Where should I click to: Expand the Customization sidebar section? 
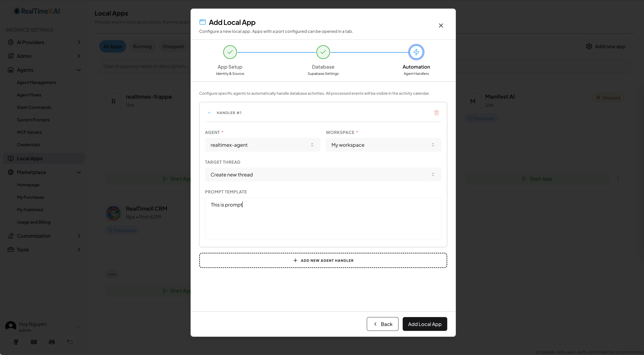(x=78, y=236)
